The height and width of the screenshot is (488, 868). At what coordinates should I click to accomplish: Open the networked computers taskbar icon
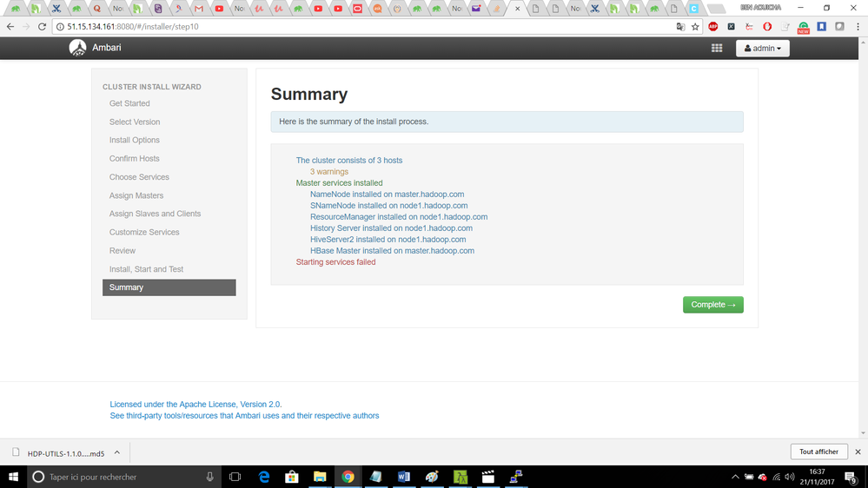point(516,477)
